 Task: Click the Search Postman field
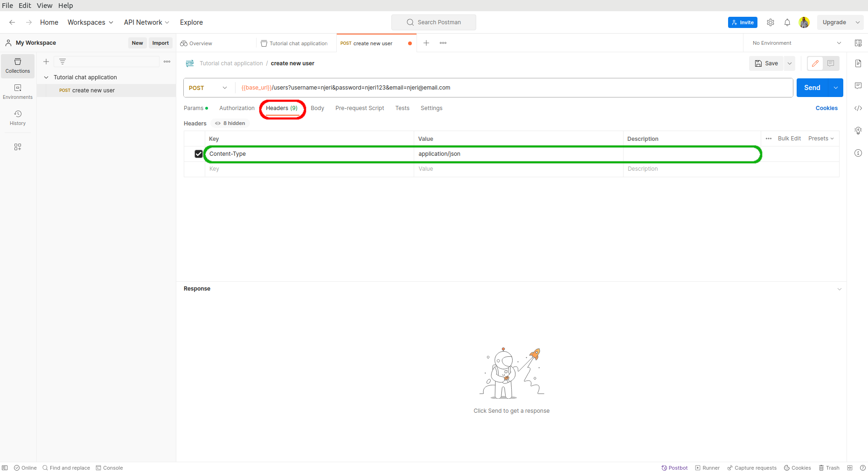point(434,22)
